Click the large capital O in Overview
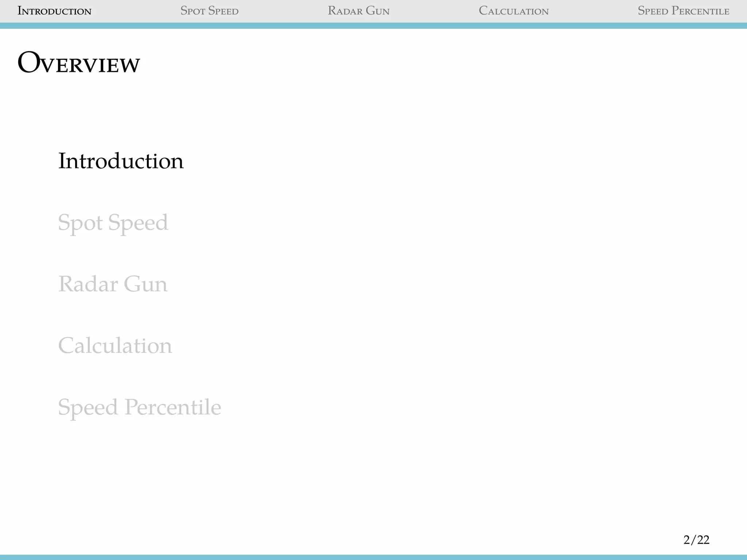 click(x=29, y=63)
